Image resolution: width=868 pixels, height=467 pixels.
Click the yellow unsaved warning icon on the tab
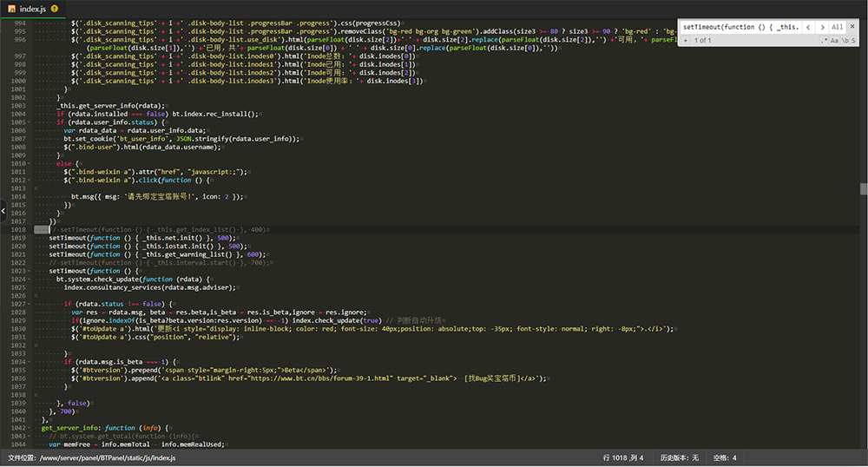[55, 9]
